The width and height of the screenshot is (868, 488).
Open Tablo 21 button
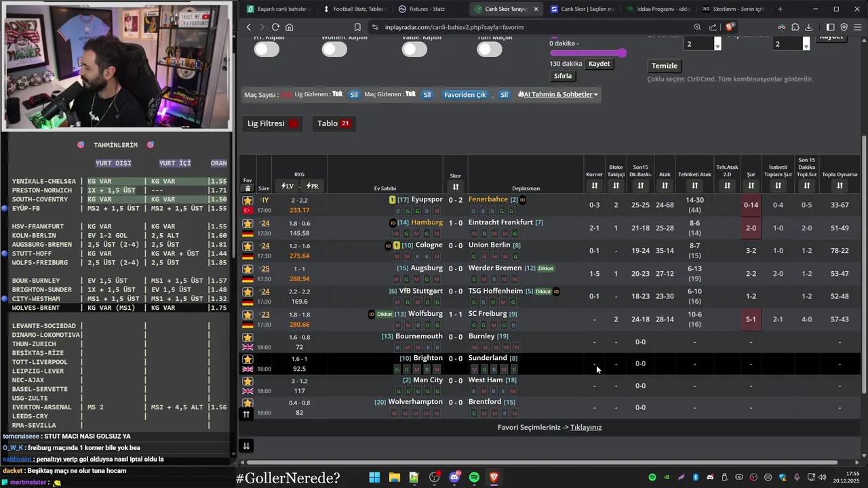334,123
